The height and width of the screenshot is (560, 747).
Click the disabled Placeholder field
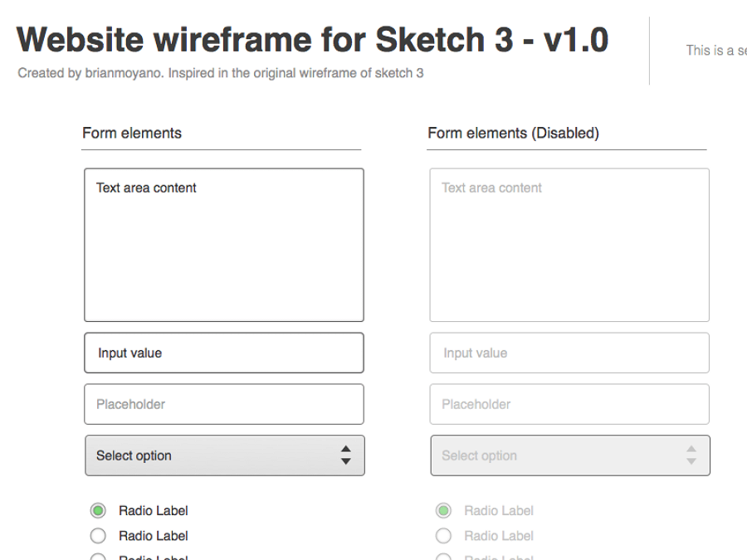569,404
